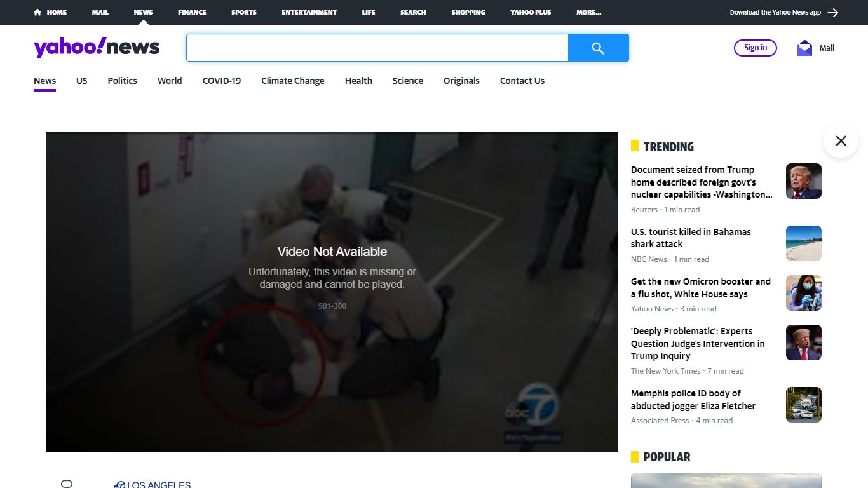
Task: Click the arrow beside Download the Yahoo News app
Action: pos(833,12)
